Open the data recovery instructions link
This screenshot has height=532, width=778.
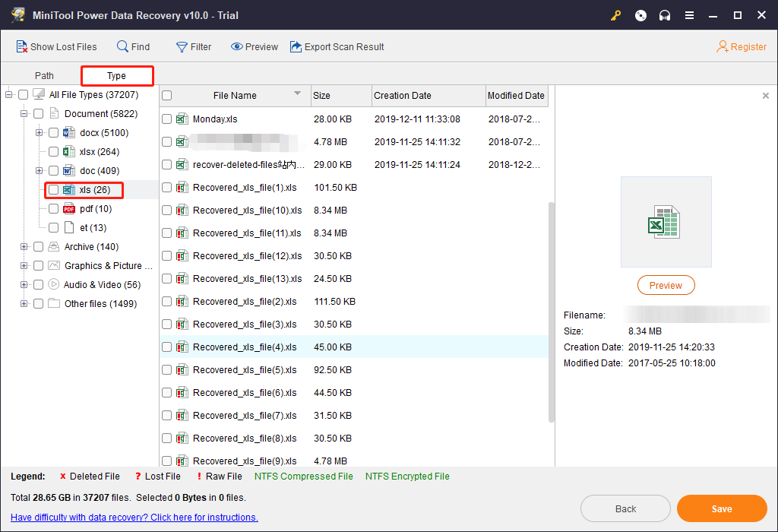[134, 517]
